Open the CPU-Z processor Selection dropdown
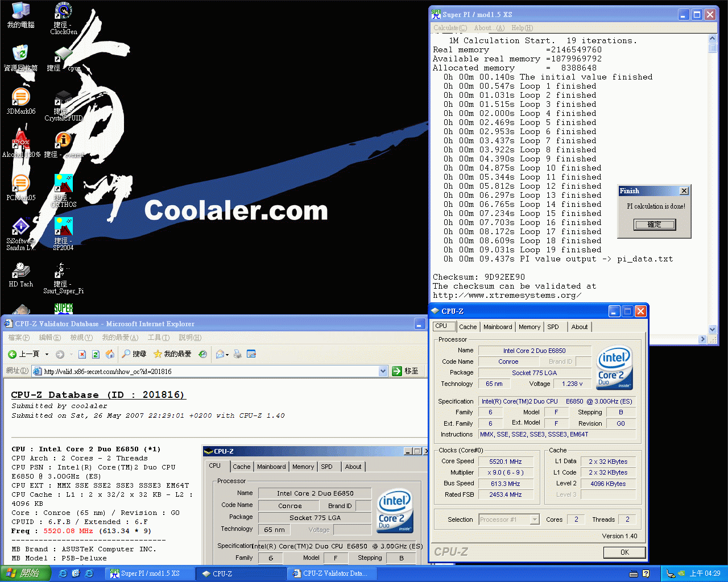Image resolution: width=728 pixels, height=582 pixels. [534, 519]
